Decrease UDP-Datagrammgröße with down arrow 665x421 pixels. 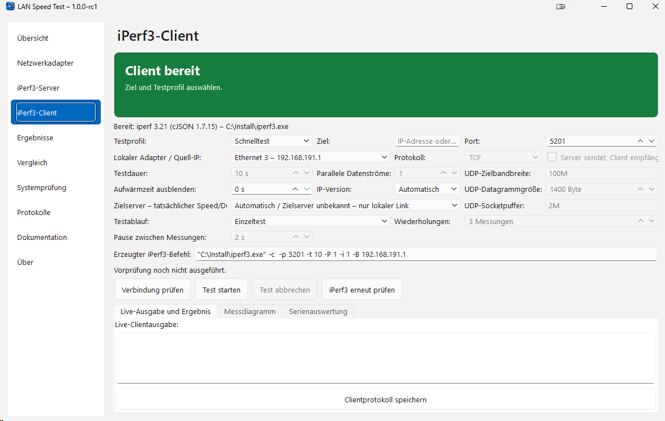(651, 189)
